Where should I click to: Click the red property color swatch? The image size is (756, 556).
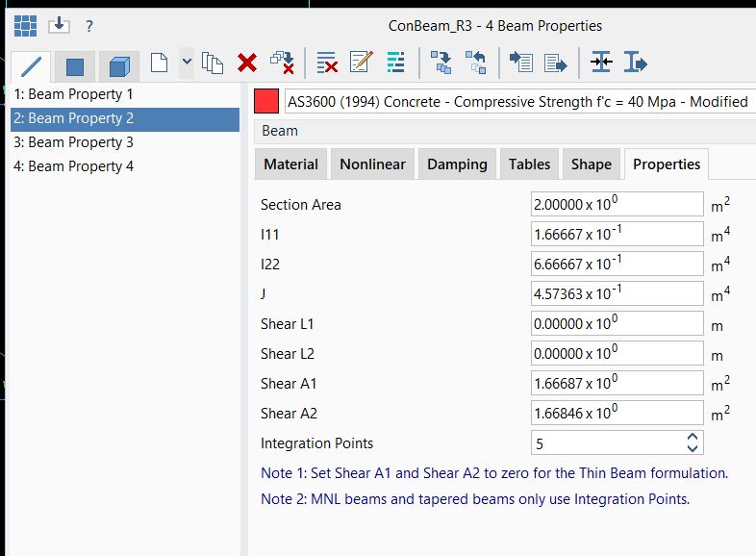[x=266, y=101]
